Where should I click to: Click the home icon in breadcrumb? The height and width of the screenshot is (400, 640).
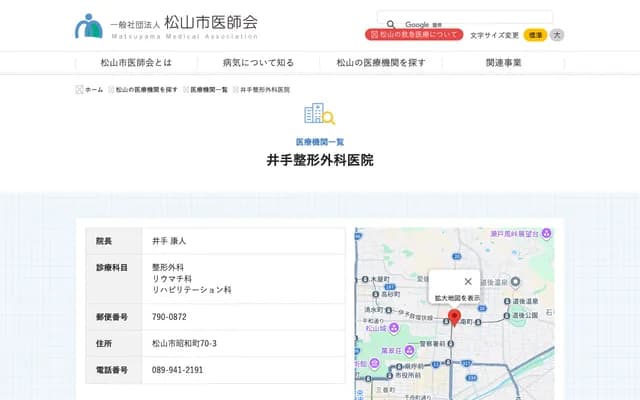tap(80, 89)
